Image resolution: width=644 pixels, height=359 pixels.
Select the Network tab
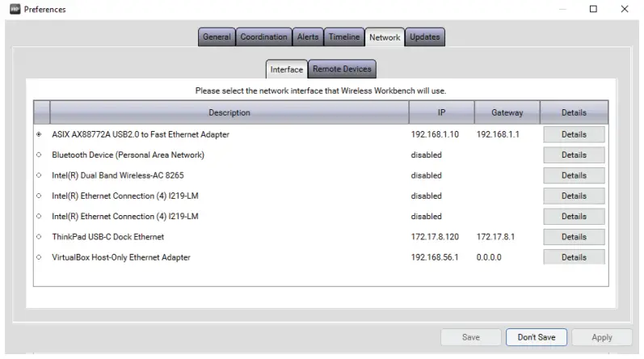click(x=385, y=37)
